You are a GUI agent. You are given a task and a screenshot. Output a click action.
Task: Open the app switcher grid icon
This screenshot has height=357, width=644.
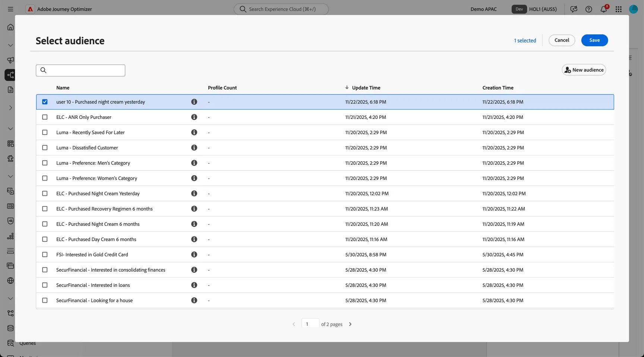(618, 9)
